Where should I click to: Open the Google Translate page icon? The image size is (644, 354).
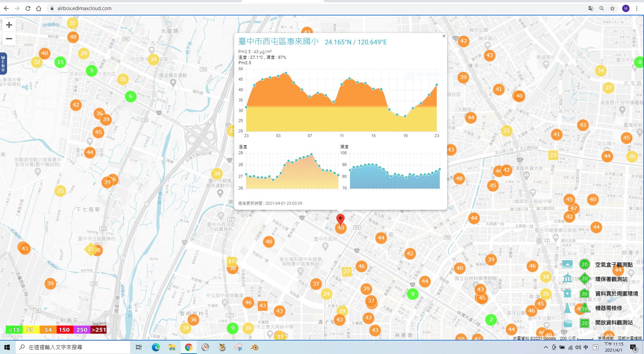[x=591, y=8]
